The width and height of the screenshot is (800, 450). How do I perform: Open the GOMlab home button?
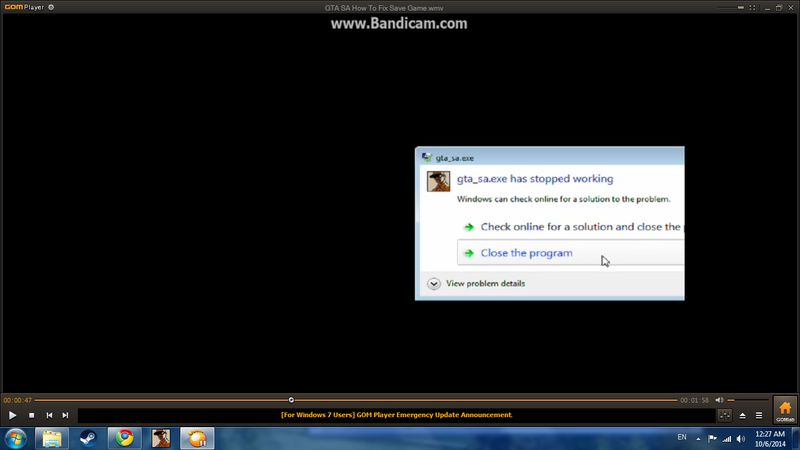785,410
